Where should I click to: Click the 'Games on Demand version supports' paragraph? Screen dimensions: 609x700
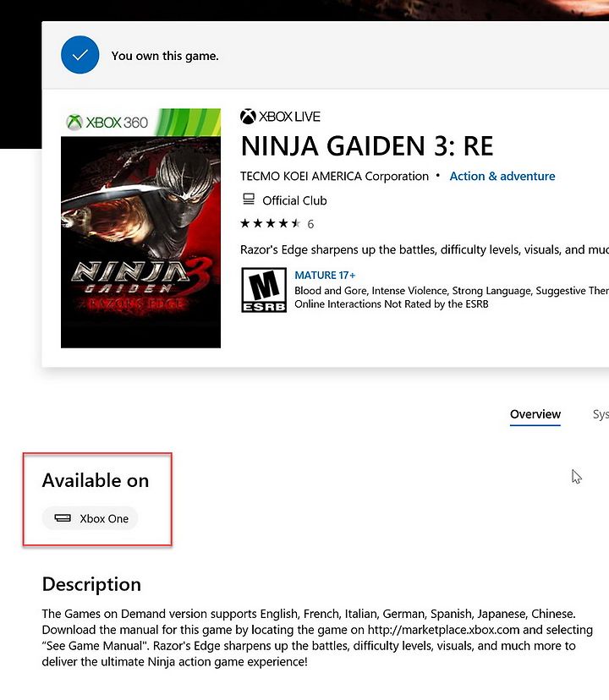point(318,637)
